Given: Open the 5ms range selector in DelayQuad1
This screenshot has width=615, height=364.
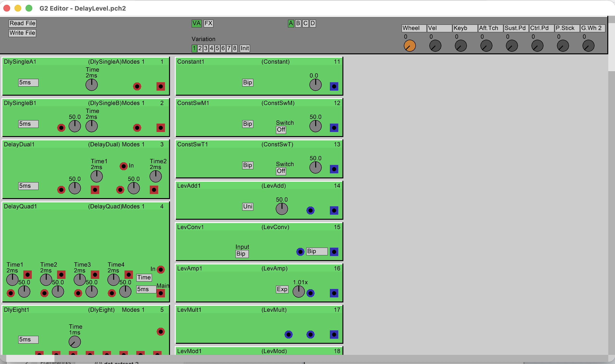Looking at the screenshot, I should (x=146, y=289).
